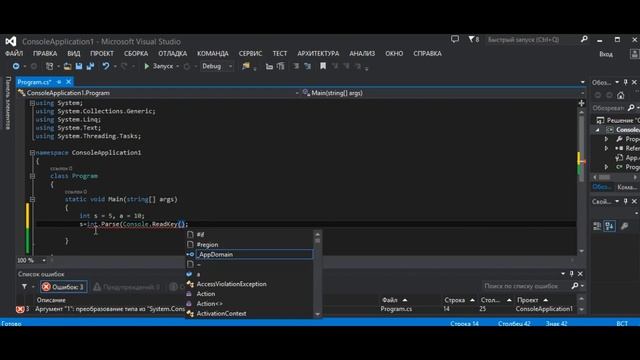
Task: Open the СБОРКА menu
Action: [136, 53]
